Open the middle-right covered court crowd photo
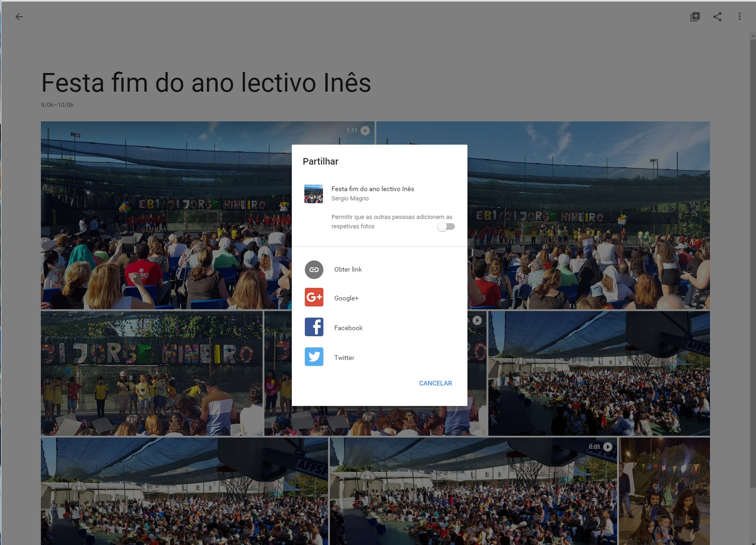 click(x=599, y=373)
